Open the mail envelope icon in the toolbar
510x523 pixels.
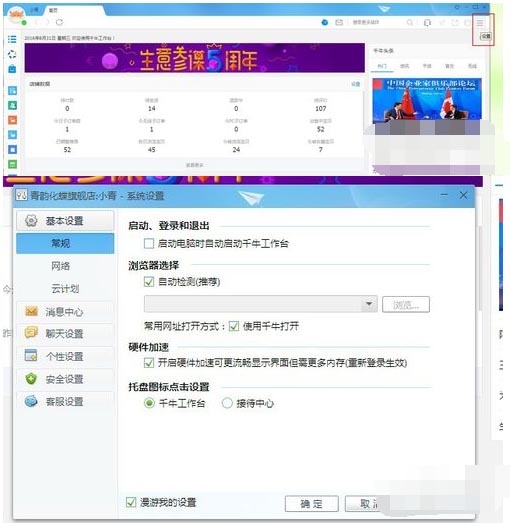click(x=339, y=22)
